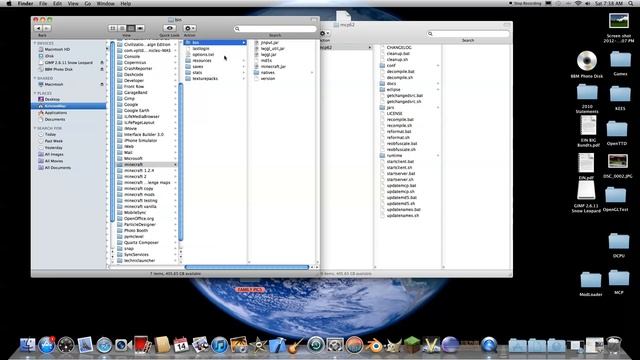The width and height of the screenshot is (640, 360).
Task: Open Action gear dropdown in mcp62 window
Action: coord(325,33)
